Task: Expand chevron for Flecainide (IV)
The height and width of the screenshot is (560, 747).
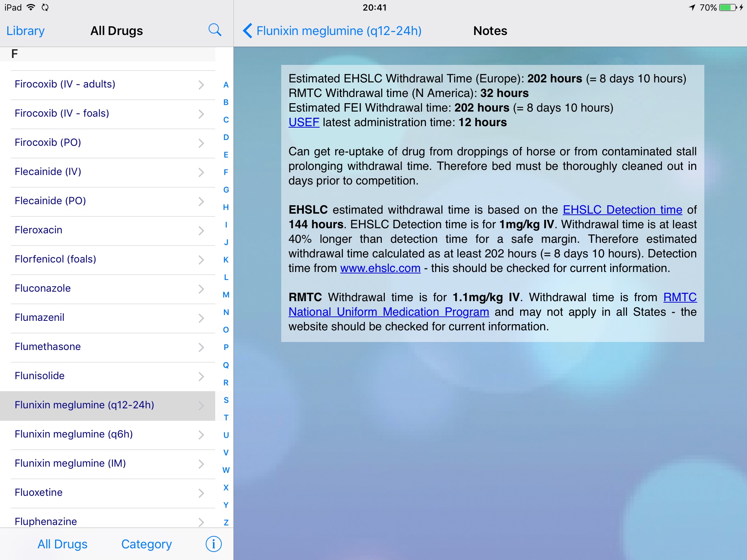Action: click(x=201, y=172)
